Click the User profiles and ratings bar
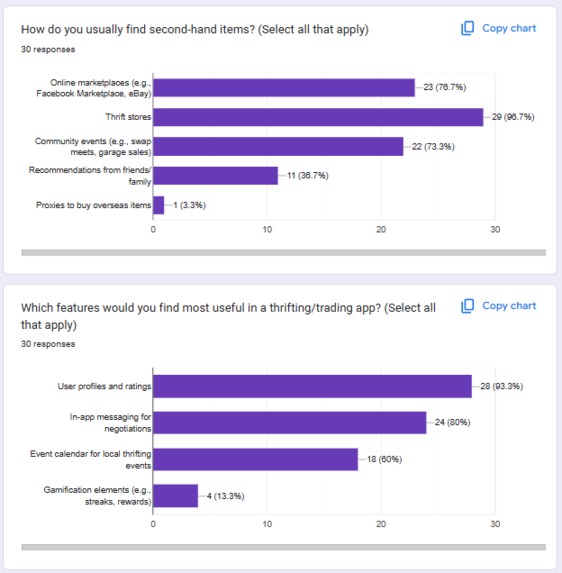This screenshot has width=562, height=573. [x=312, y=386]
